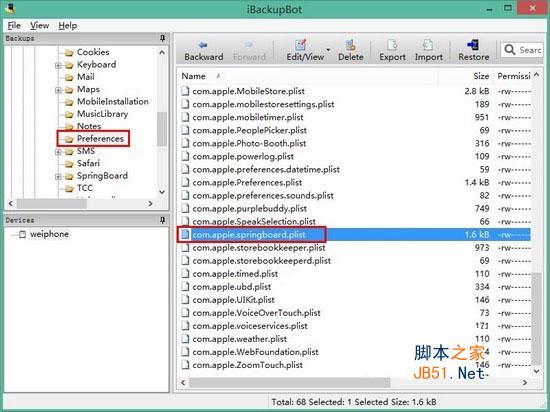Sort by the Size column header

tap(481, 76)
